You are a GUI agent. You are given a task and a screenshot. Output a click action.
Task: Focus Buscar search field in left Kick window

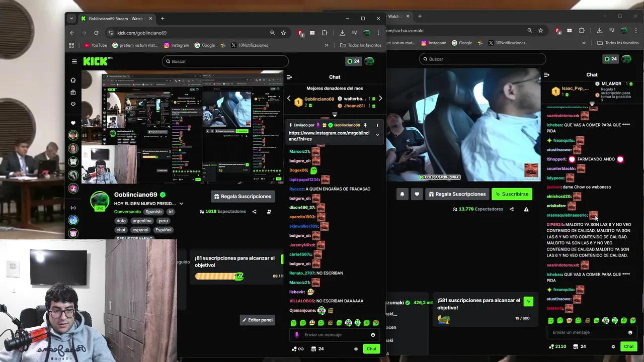click(x=225, y=61)
